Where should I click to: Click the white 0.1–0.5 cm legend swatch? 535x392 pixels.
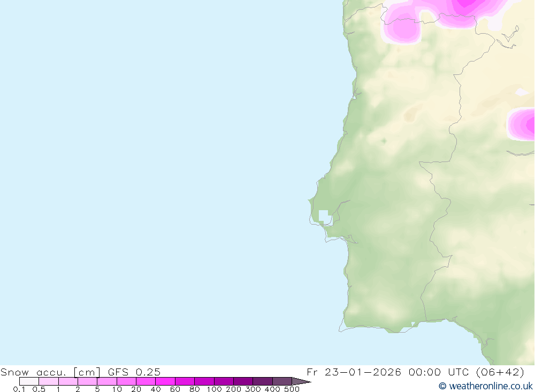tap(29, 381)
